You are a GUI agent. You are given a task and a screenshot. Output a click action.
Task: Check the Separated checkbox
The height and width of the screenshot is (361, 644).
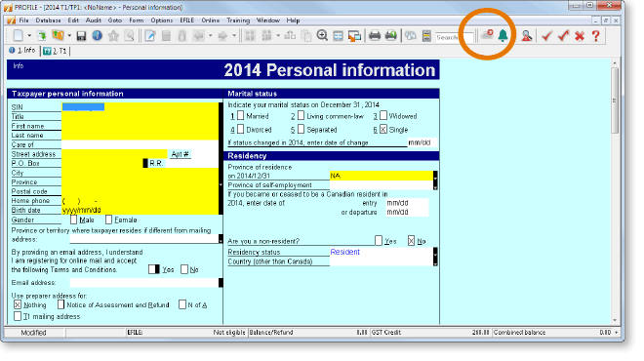click(302, 130)
